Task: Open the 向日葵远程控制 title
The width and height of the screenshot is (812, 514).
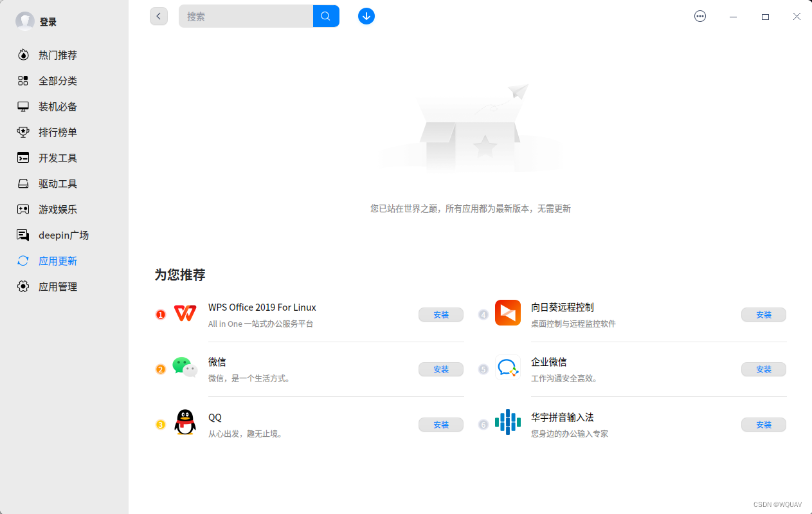Action: point(563,307)
